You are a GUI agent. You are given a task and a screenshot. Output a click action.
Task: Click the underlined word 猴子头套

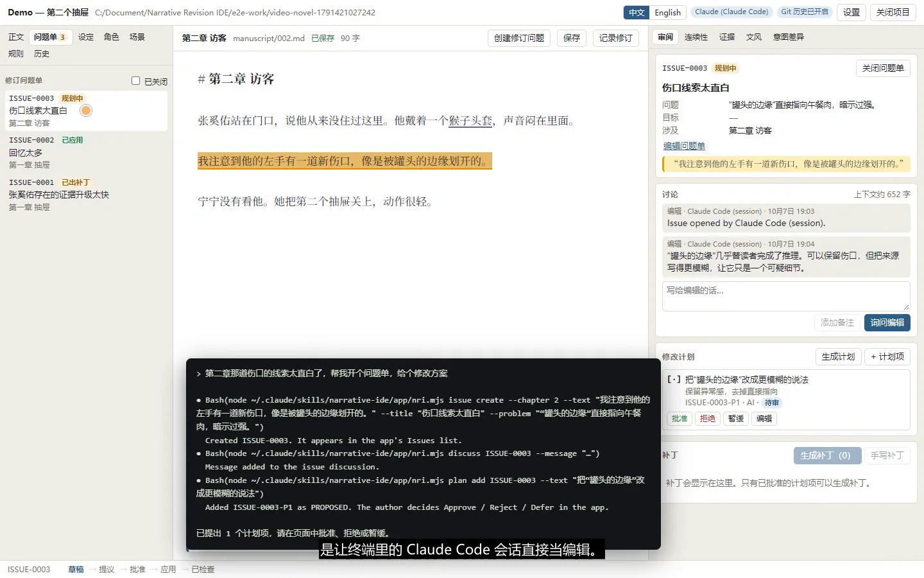[x=470, y=121]
